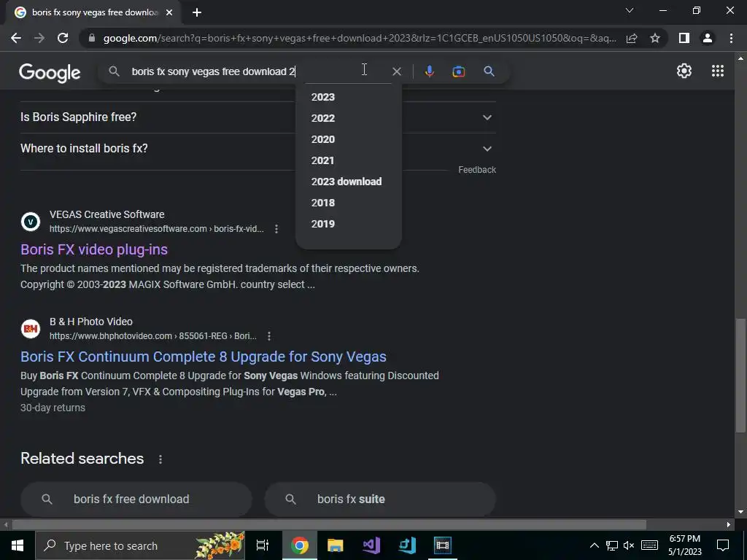747x560 pixels.
Task: Click the page scroll down arrow
Action: [x=740, y=512]
